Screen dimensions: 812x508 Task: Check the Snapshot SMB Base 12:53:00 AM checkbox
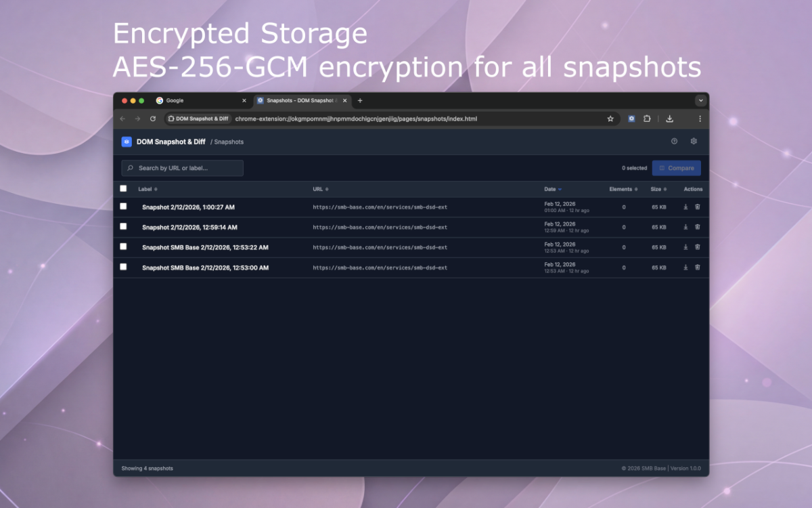(x=123, y=267)
